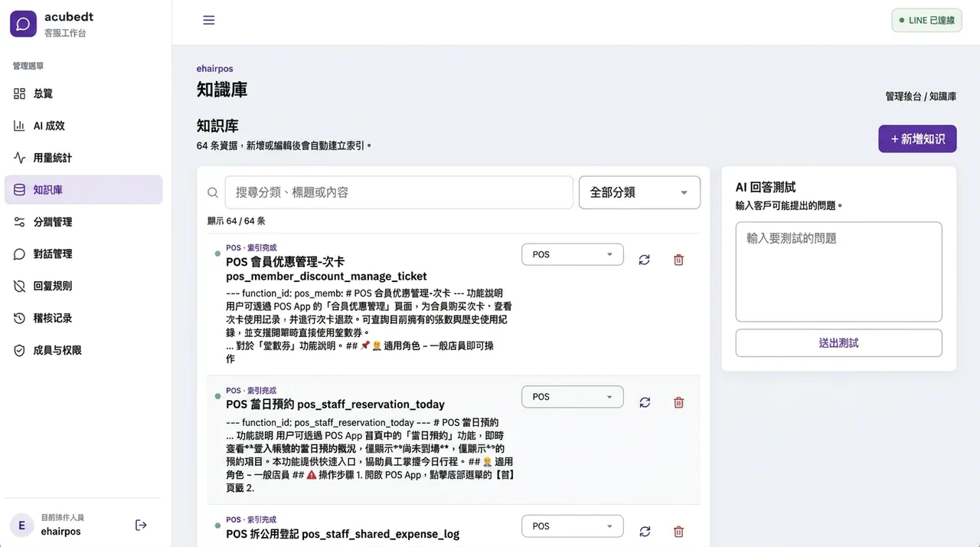This screenshot has height=547, width=980.
Task: Open category dropdown for POS 會員优惠管理-次卡
Action: pyautogui.click(x=573, y=254)
